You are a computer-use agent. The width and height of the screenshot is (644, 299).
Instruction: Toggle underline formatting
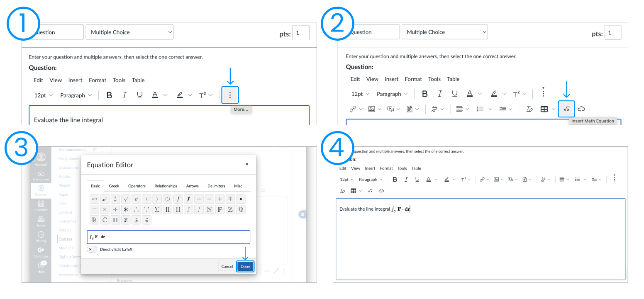454,94
